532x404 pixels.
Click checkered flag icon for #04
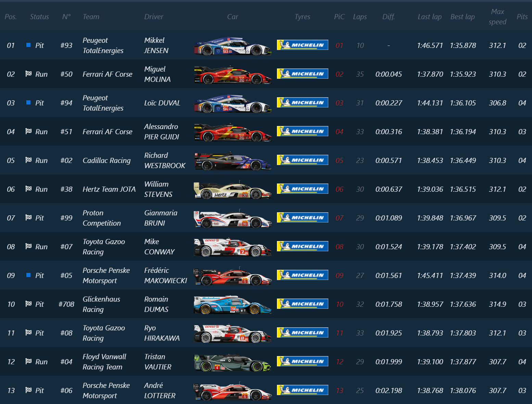28,361
